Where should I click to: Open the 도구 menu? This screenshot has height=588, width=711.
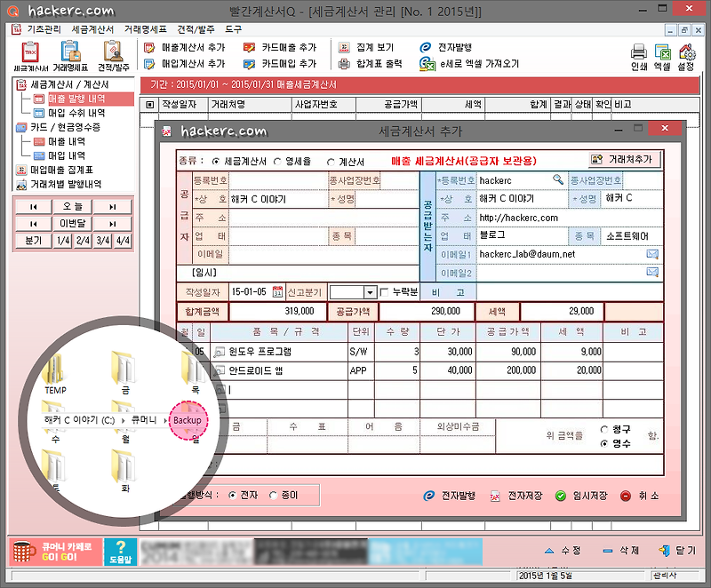[x=234, y=29]
